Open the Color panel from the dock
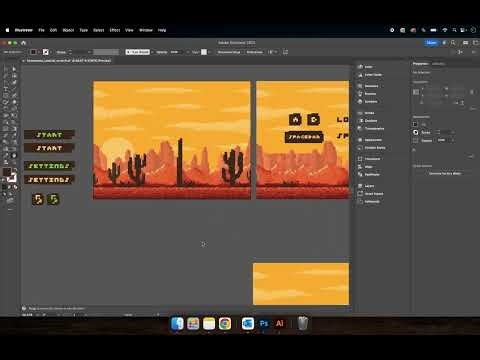480x360 pixels. coord(365,67)
